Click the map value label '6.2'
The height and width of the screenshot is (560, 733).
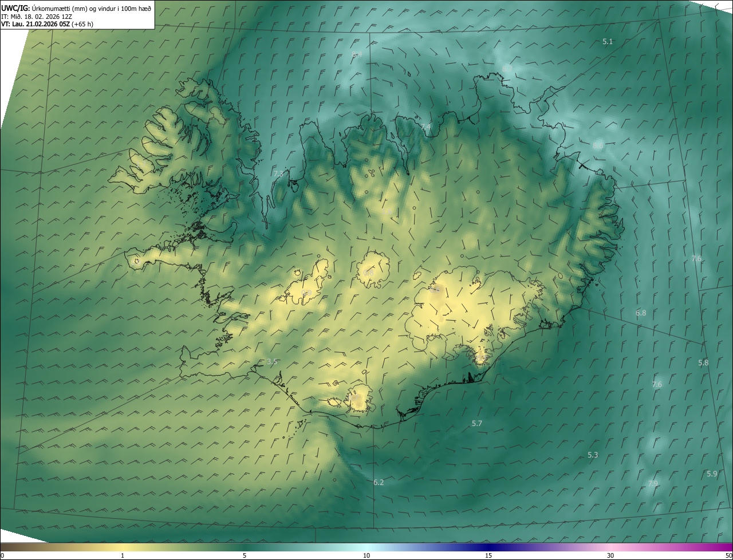pos(379,483)
